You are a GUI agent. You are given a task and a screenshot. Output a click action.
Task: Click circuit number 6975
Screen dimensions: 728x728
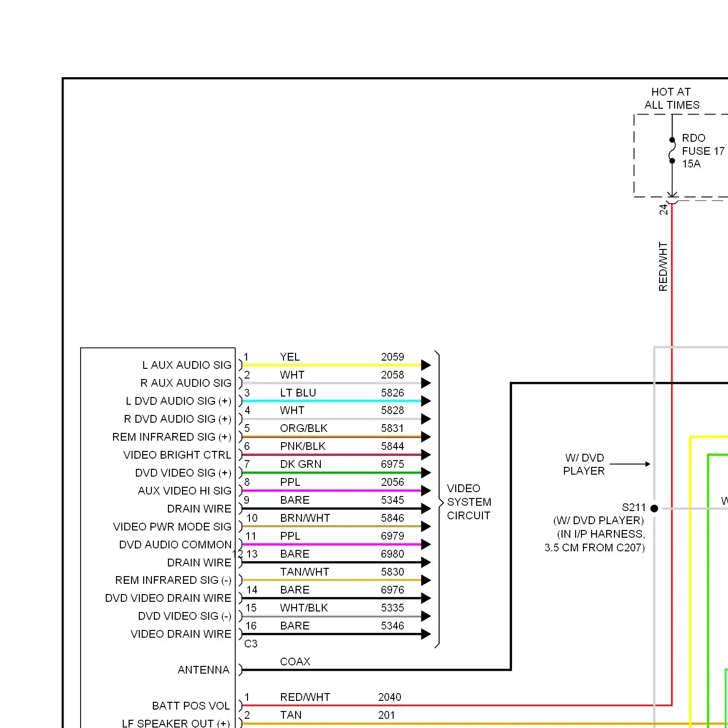(393, 464)
